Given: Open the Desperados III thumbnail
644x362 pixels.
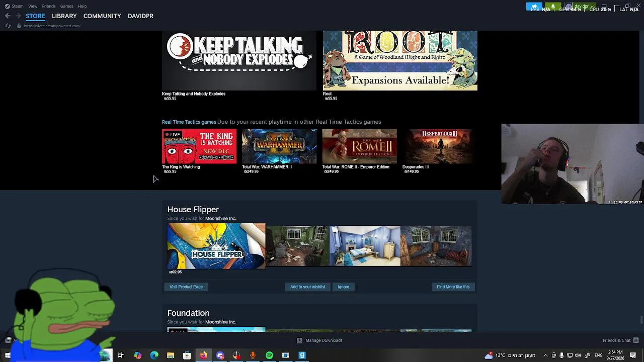Looking at the screenshot, I should click(x=439, y=146).
